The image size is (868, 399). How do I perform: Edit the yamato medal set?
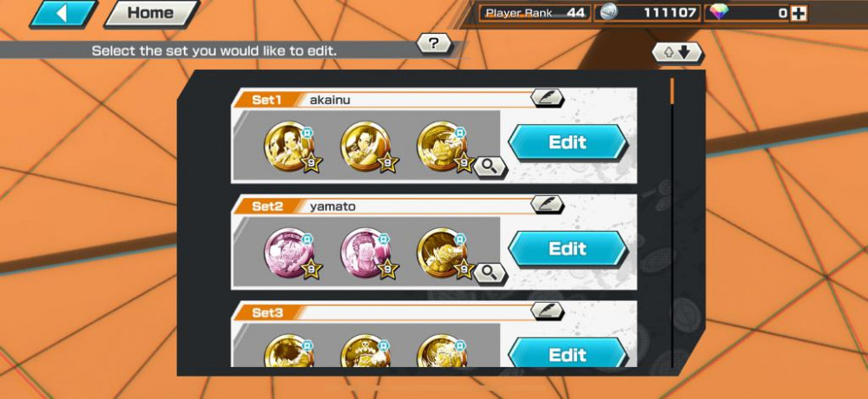[x=568, y=248]
